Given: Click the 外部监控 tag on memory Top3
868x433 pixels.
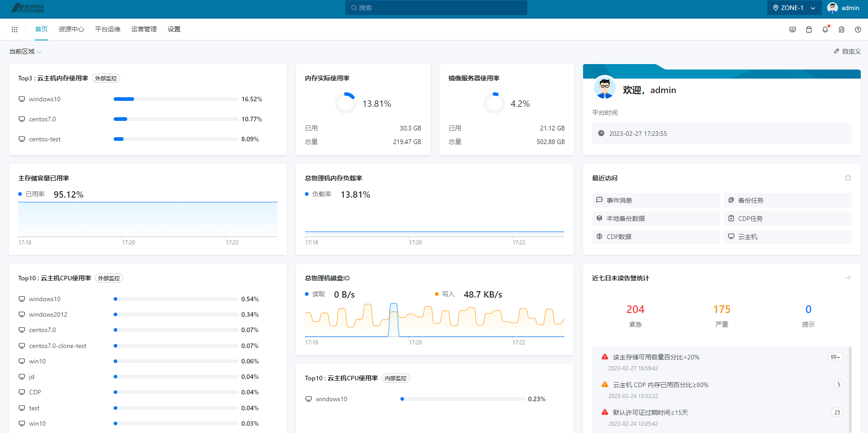Looking at the screenshot, I should click(106, 78).
